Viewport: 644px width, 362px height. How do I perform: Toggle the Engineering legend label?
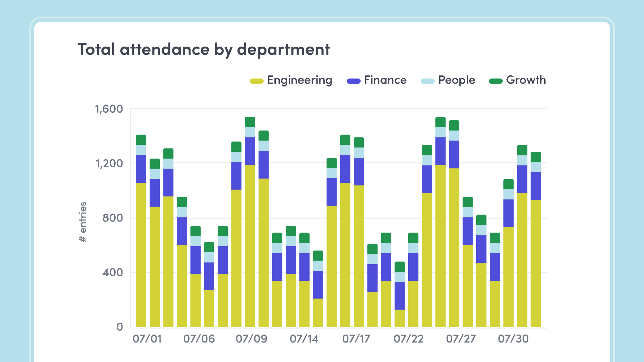click(300, 80)
